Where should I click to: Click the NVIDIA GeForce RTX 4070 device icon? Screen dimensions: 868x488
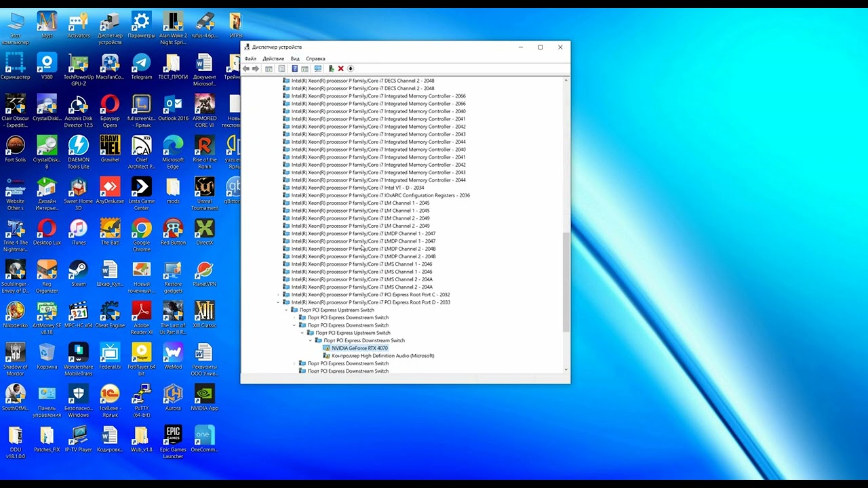tap(327, 348)
